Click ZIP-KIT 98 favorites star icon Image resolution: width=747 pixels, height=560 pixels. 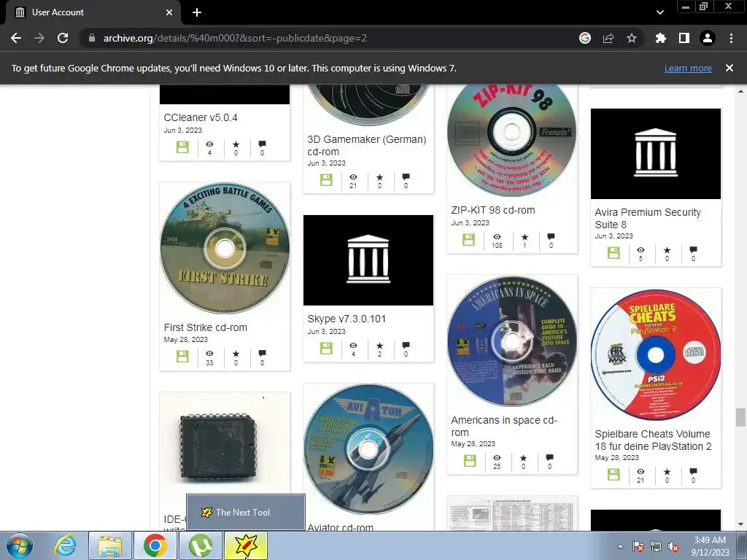pyautogui.click(x=525, y=237)
